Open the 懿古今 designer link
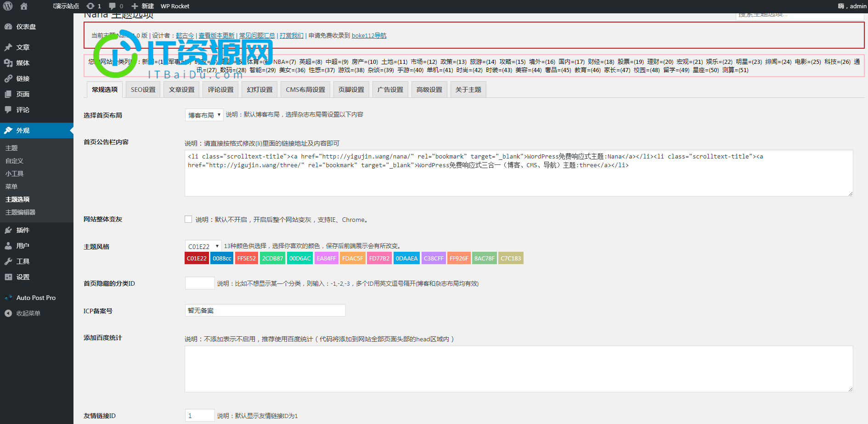The width and height of the screenshot is (868, 424). pos(185,35)
